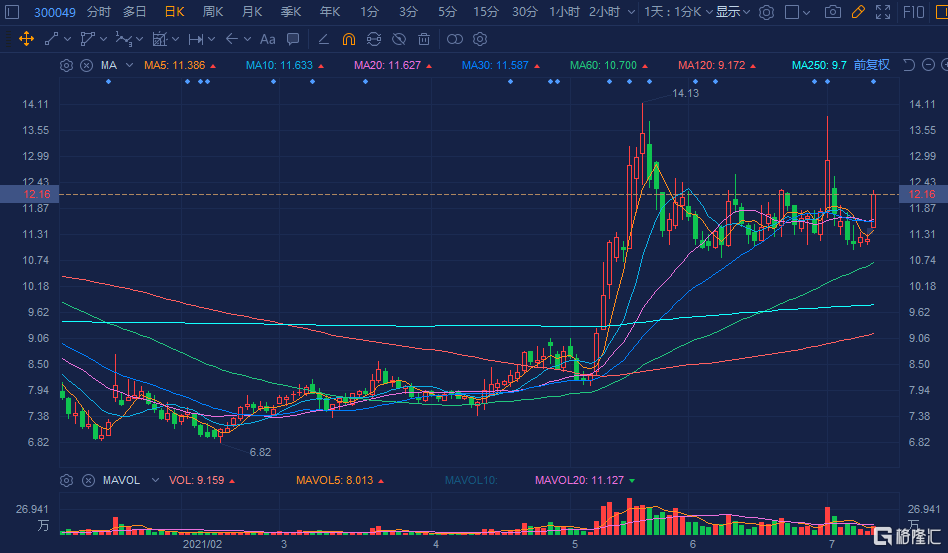
Task: Enter fullscreen chart mode
Action: [881, 12]
